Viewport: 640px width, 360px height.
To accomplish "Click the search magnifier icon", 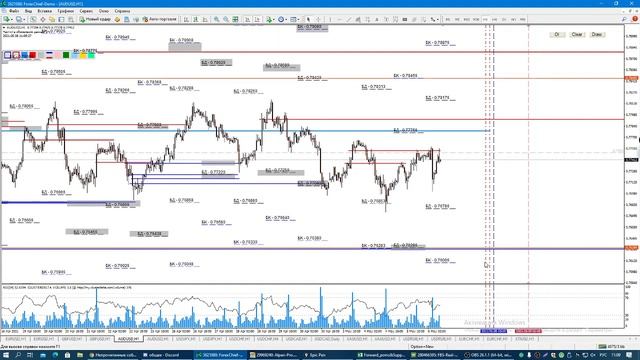I will coord(624,19).
